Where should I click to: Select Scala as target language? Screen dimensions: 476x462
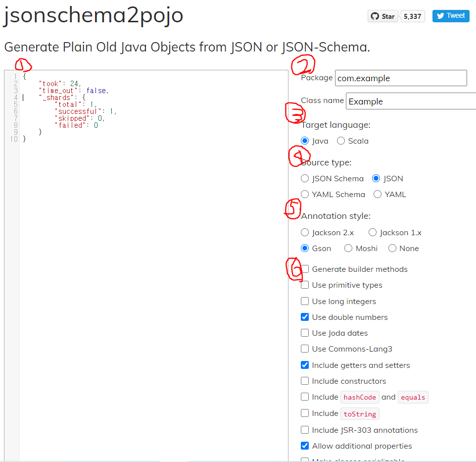[x=341, y=141]
